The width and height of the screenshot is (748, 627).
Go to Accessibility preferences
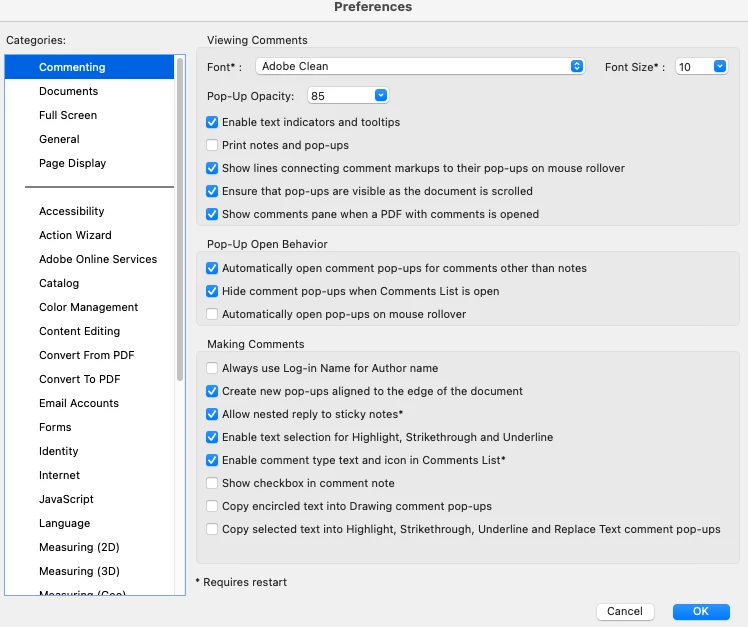coord(71,211)
